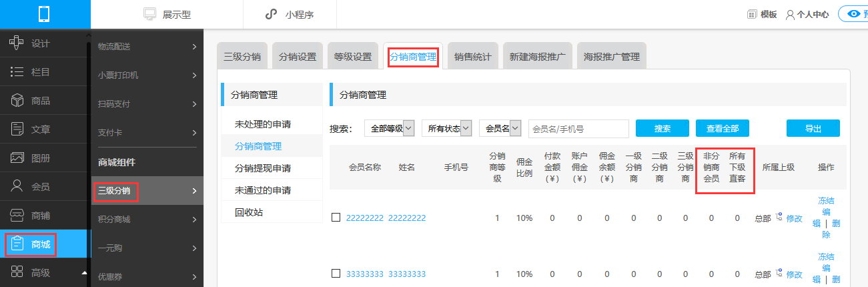Click the 所属上级 column header
Viewport: 868px width, 287px height.
(779, 167)
